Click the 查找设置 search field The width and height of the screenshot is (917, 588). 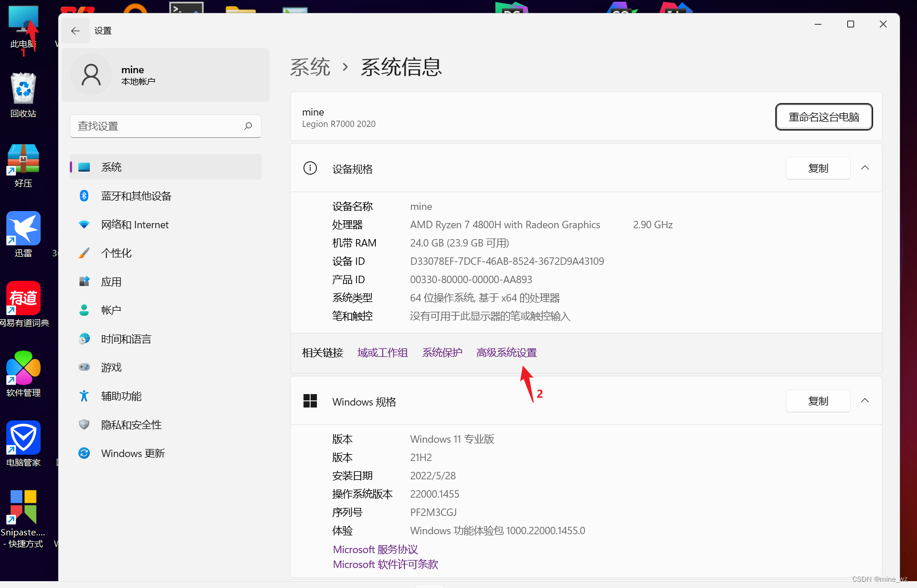pos(165,126)
